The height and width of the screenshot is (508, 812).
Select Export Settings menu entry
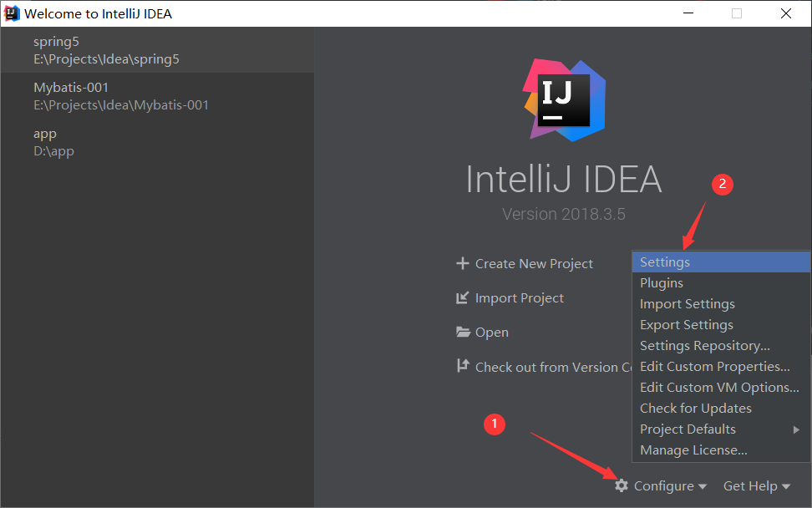(x=721, y=325)
